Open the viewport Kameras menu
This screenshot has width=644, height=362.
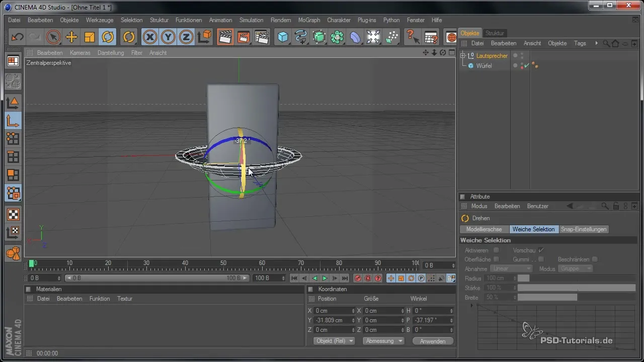point(80,53)
